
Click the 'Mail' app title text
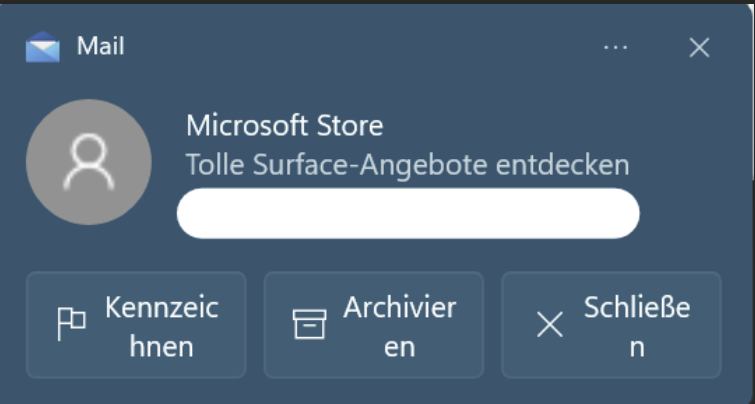(100, 46)
